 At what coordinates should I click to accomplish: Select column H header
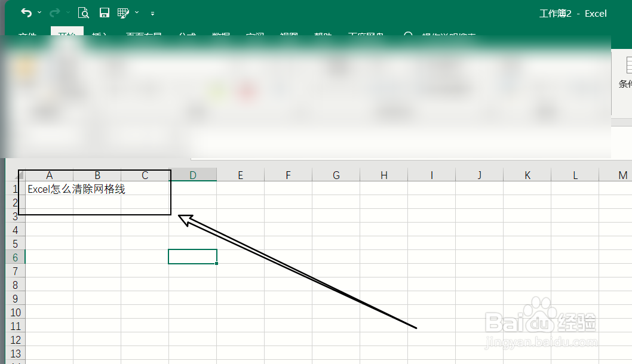tap(384, 175)
